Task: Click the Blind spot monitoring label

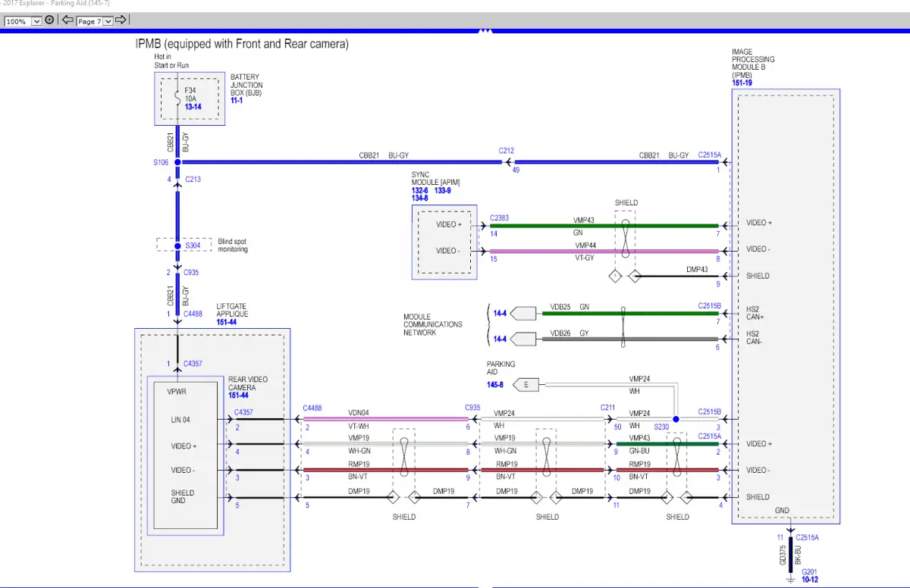Action: (233, 246)
